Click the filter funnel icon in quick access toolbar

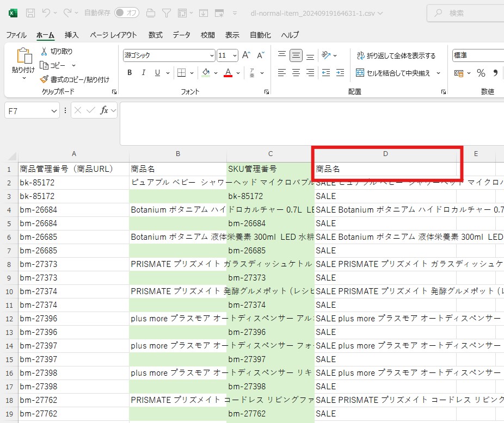pos(166,13)
